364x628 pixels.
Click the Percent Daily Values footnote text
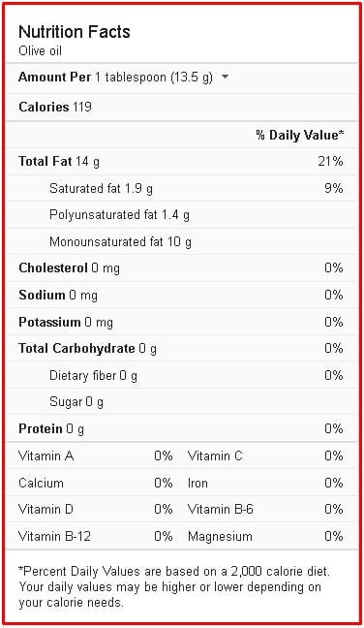(174, 586)
